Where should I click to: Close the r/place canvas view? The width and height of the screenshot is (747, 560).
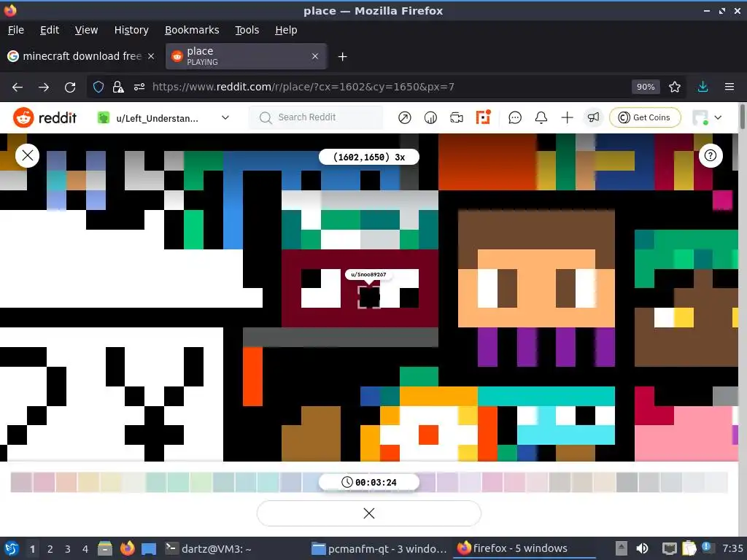(27, 155)
